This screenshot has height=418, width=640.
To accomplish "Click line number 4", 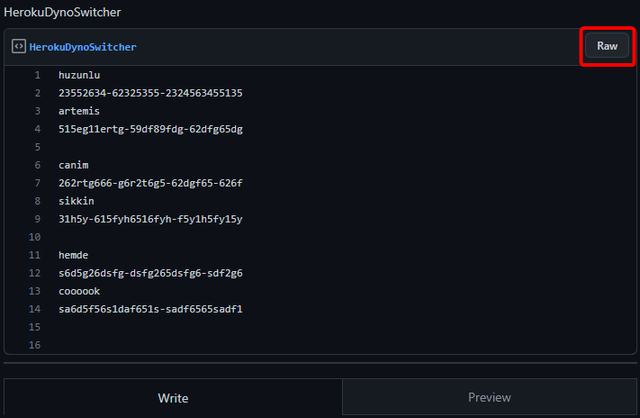I will pyautogui.click(x=37, y=129).
